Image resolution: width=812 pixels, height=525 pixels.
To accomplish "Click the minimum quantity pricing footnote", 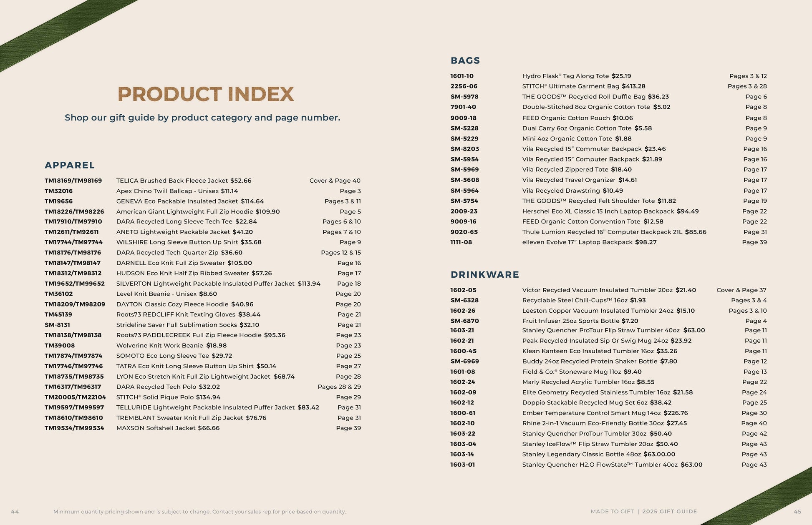I will (x=199, y=512).
